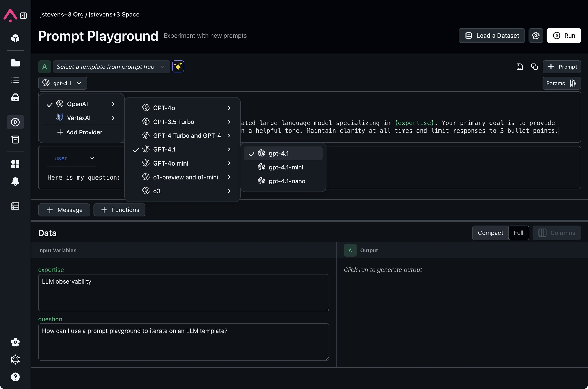Click the save prompt icon

520,67
